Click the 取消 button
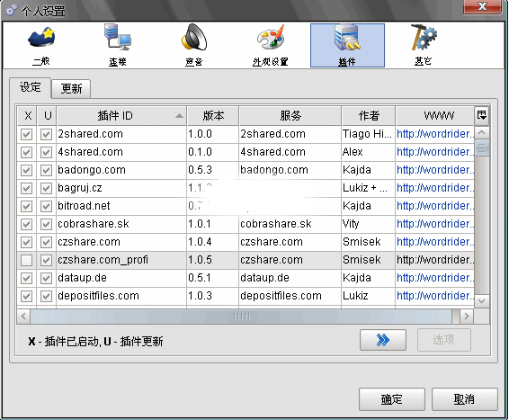Image resolution: width=509 pixels, height=420 pixels. (x=465, y=399)
